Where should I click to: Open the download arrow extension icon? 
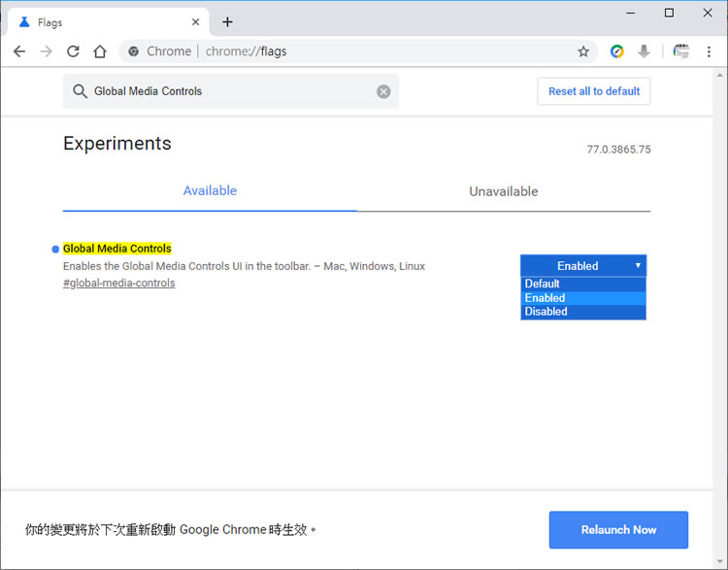[644, 51]
